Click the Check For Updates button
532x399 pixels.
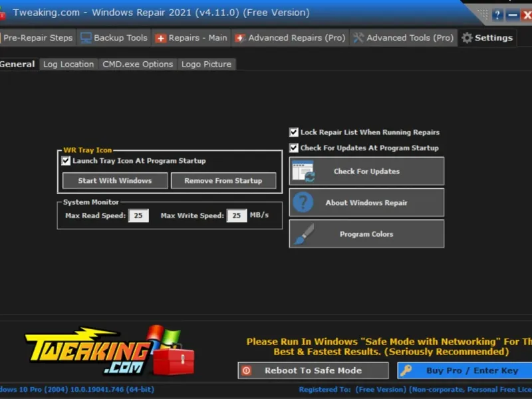[366, 172]
